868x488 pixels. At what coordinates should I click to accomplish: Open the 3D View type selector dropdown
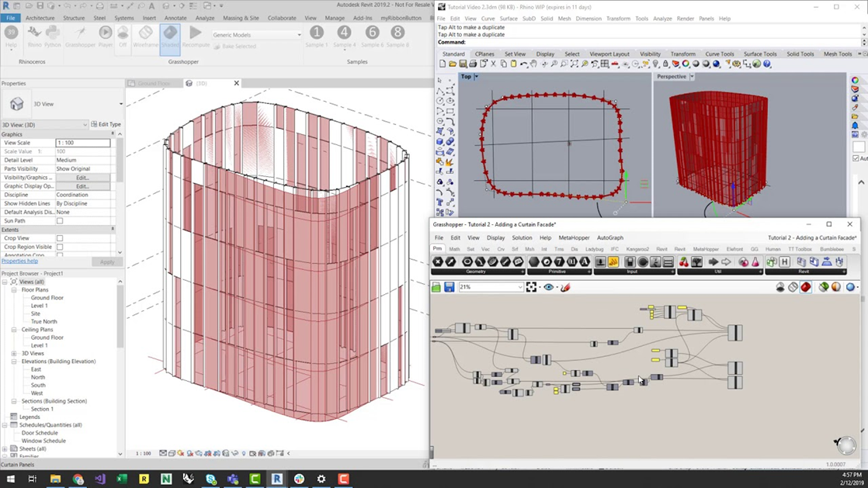tap(120, 104)
